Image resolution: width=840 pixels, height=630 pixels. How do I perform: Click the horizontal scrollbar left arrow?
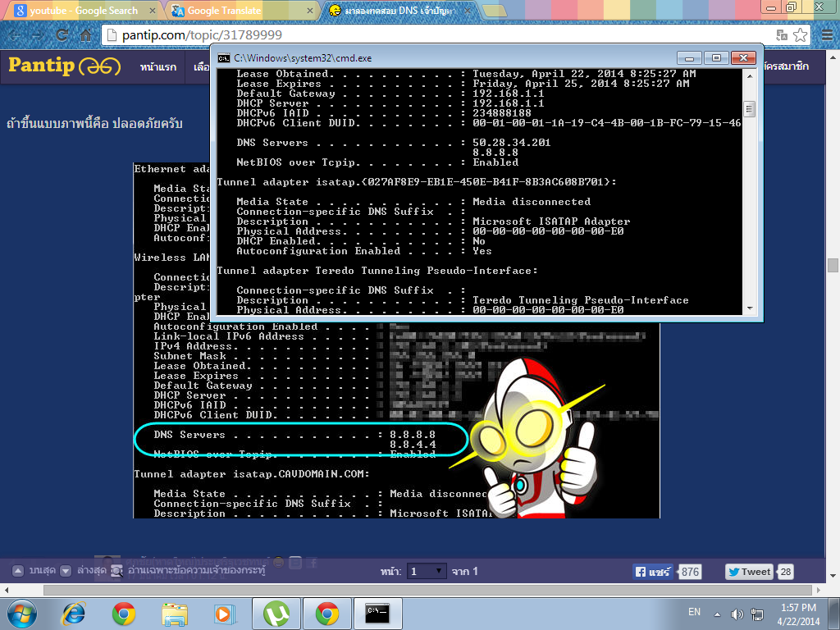[6, 590]
